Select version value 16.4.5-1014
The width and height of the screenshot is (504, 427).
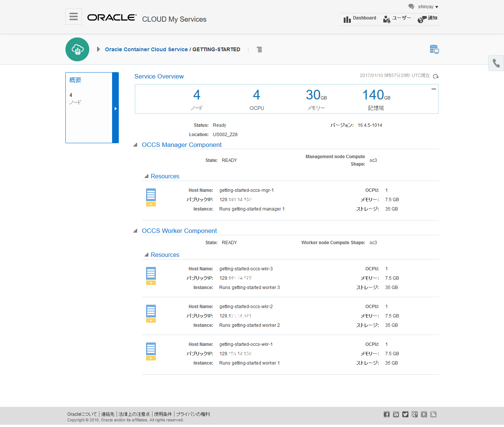point(370,125)
